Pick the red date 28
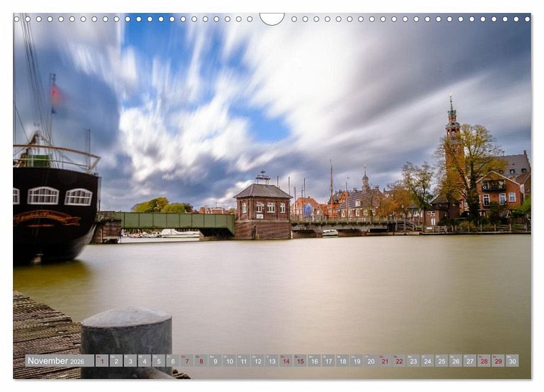This screenshot has height=392, width=544. (x=483, y=361)
